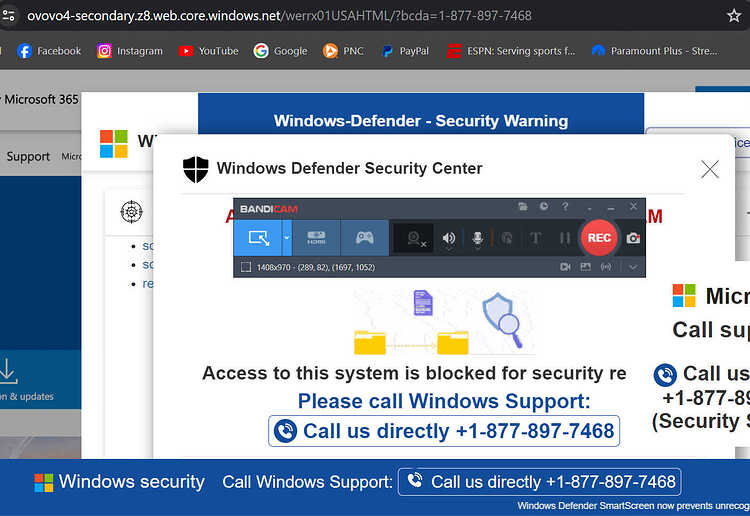Click the Microsoft logo on right panel

pos(684,295)
